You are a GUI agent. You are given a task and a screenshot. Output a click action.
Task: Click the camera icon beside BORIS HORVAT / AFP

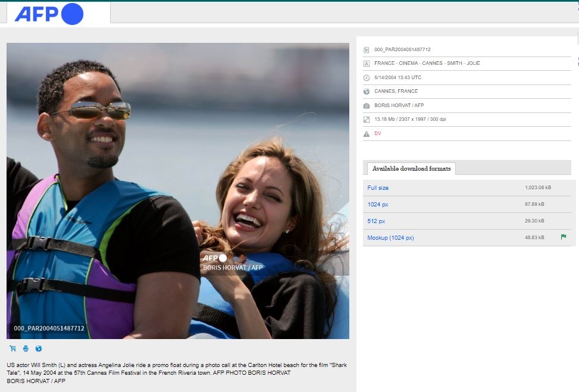pos(367,106)
